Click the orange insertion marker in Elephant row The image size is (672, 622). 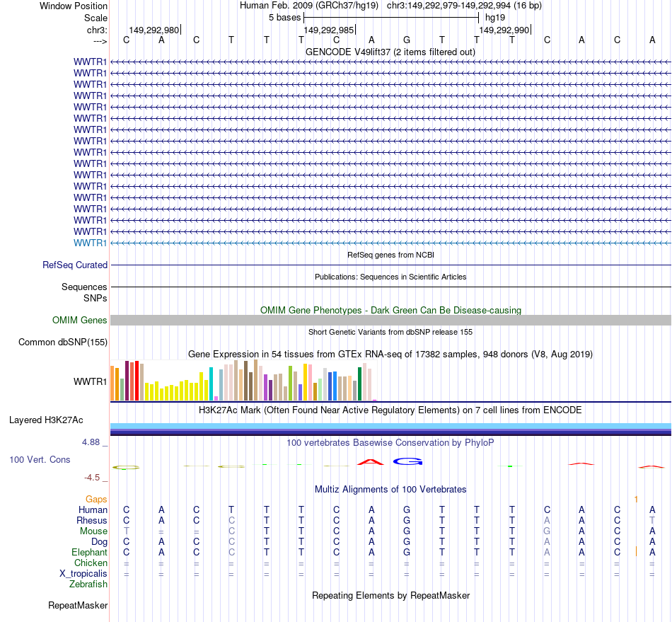click(x=636, y=552)
